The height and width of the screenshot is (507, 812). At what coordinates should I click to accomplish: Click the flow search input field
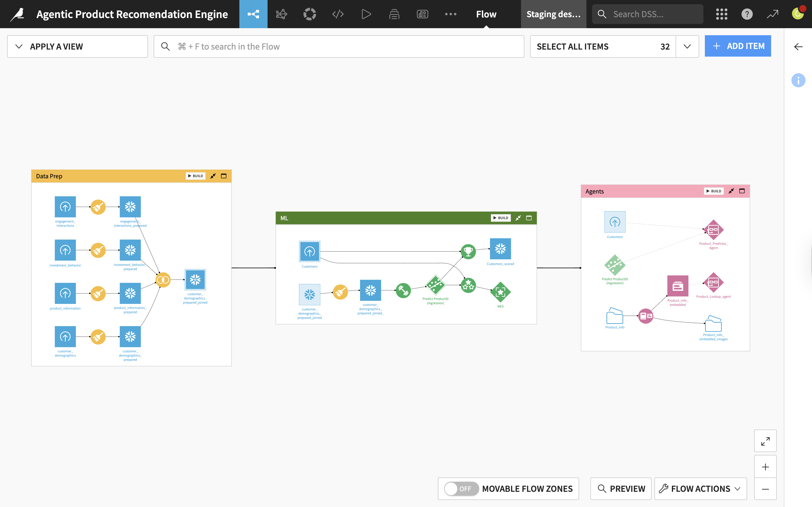click(x=339, y=46)
